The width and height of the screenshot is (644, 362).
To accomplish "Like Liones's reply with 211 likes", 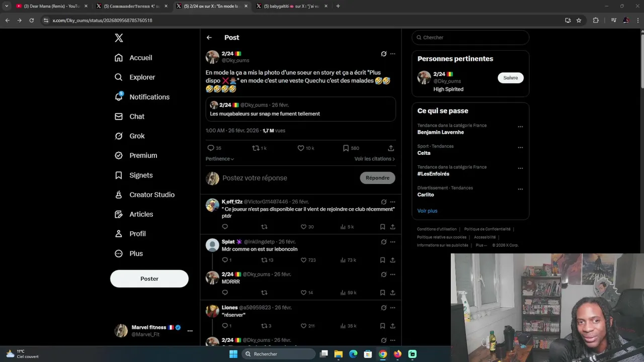I will tap(303, 326).
